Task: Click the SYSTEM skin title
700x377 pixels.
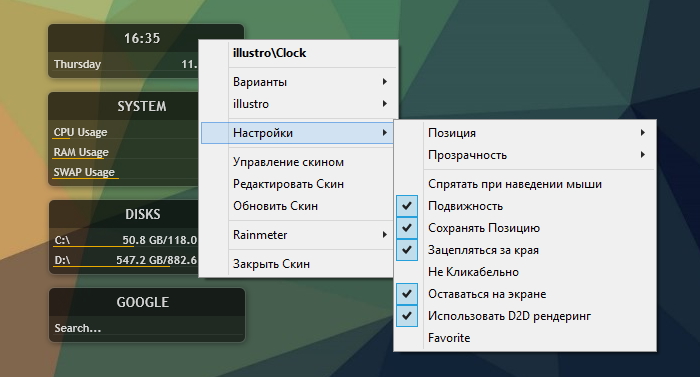Action: coord(142,106)
